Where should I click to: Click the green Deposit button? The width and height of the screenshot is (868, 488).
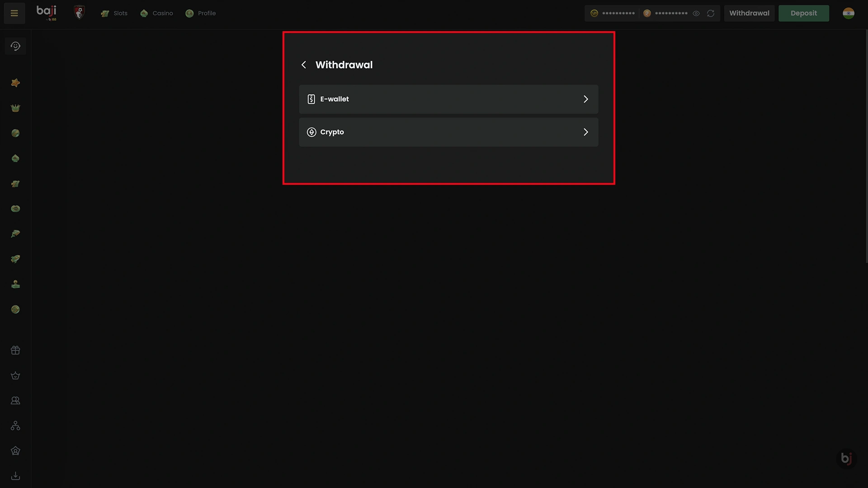(x=803, y=13)
